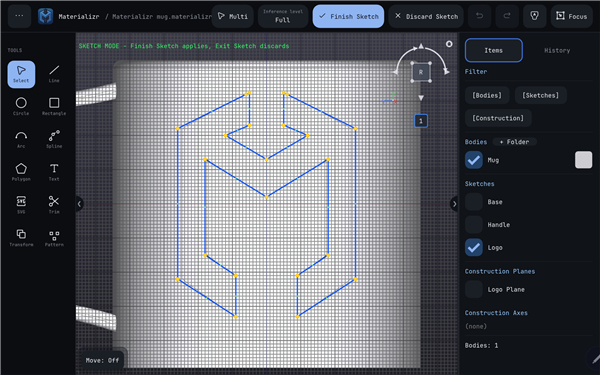This screenshot has height=375, width=600.
Task: Toggle Multi selection mode
Action: (x=233, y=16)
